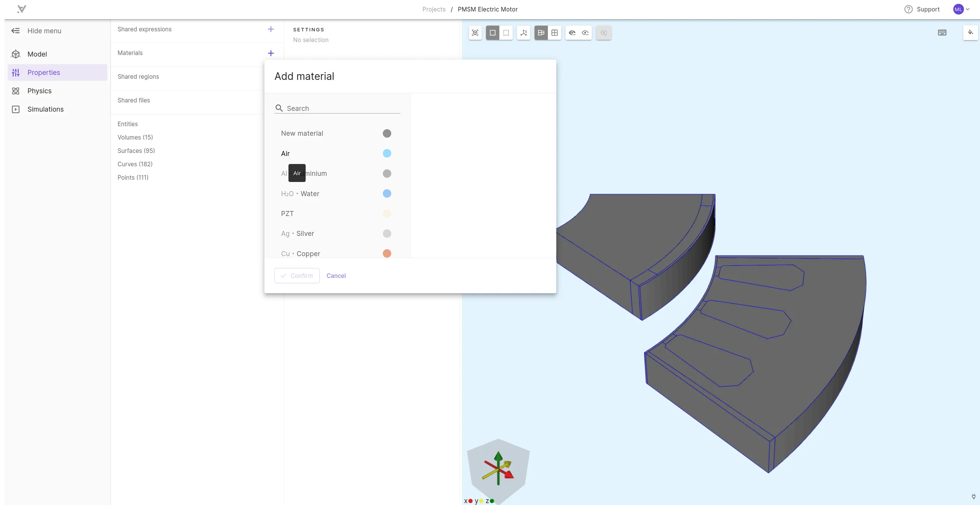The image size is (980, 505).
Task: Cancel the Add material dialog
Action: (336, 276)
